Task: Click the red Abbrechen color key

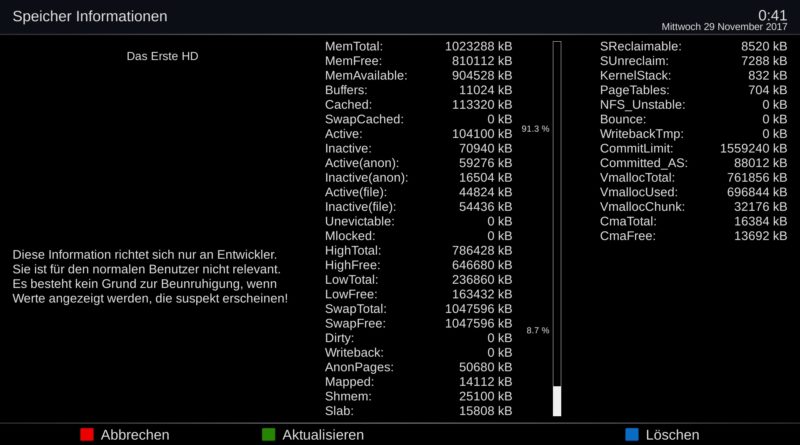Action: pos(87,434)
